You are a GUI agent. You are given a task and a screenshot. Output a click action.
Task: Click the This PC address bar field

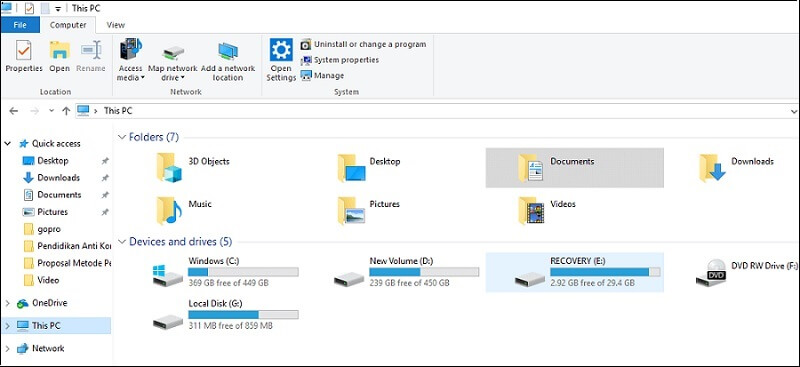[x=436, y=111]
